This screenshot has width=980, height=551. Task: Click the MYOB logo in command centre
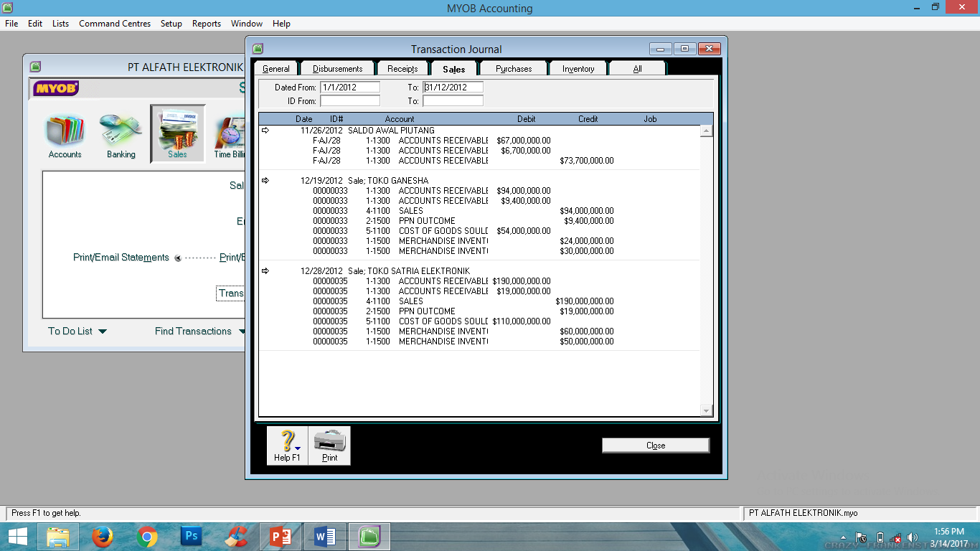click(55, 88)
